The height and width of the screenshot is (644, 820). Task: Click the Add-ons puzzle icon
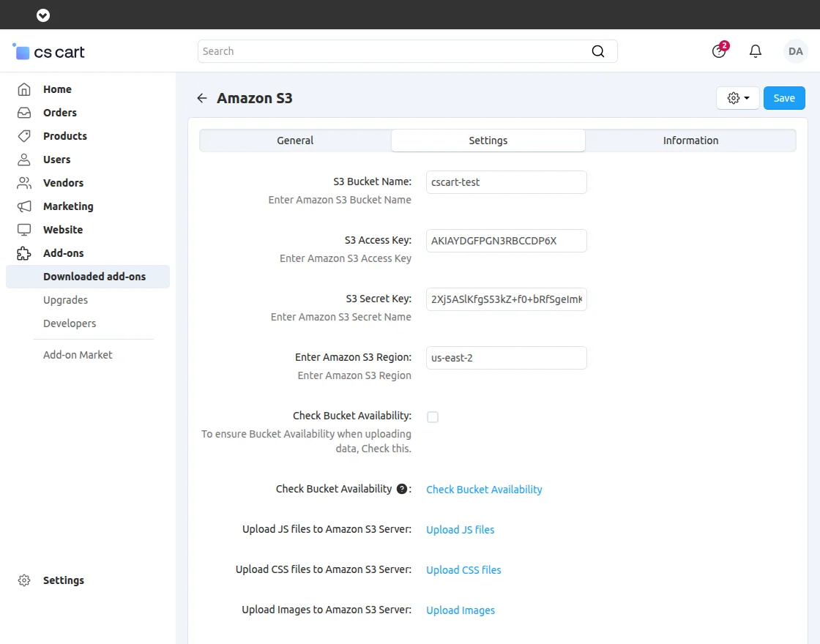point(25,253)
